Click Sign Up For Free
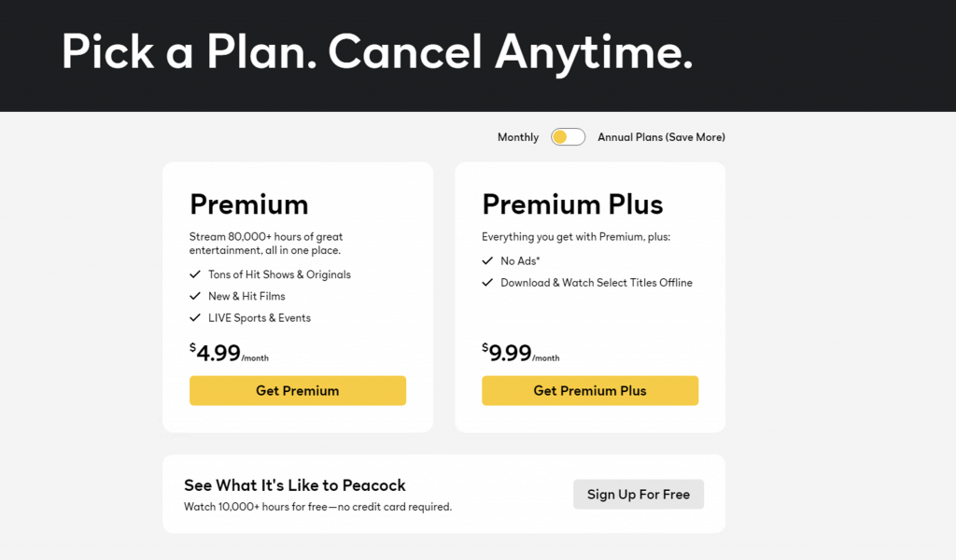Viewport: 956px width, 560px height. point(639,495)
